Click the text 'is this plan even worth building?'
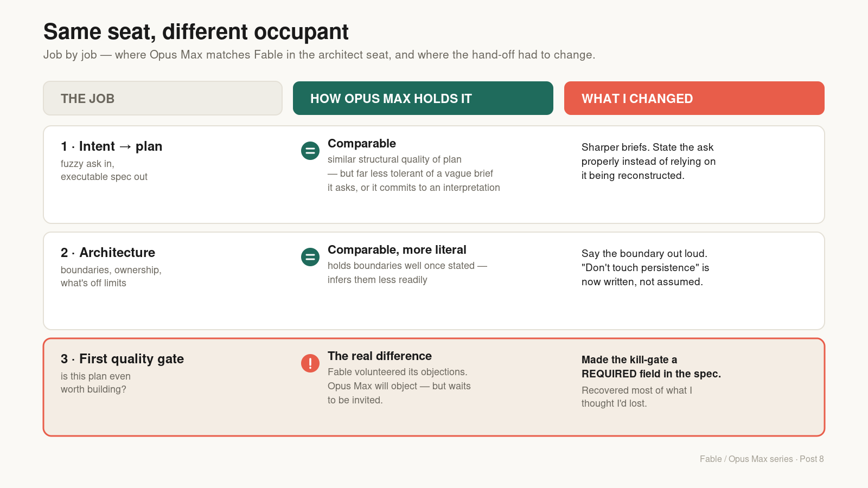The image size is (868, 488). coord(96,383)
